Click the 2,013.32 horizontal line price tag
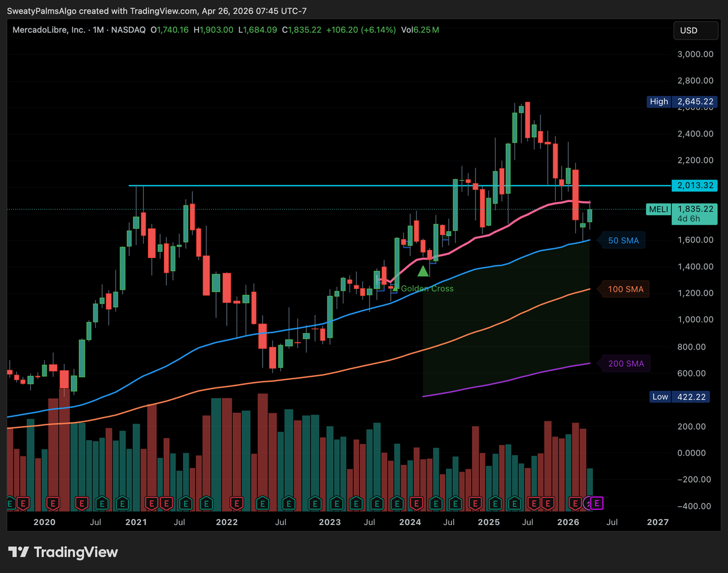 pos(694,186)
